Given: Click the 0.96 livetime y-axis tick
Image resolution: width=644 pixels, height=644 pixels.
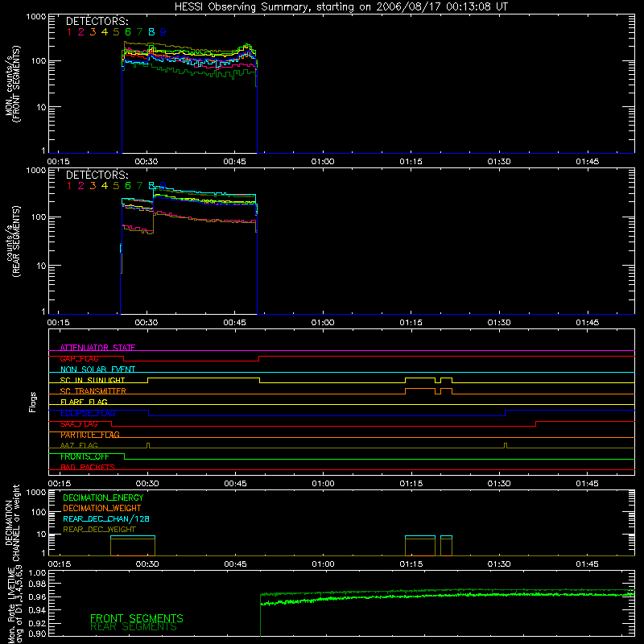Looking at the screenshot, I should (37, 597).
